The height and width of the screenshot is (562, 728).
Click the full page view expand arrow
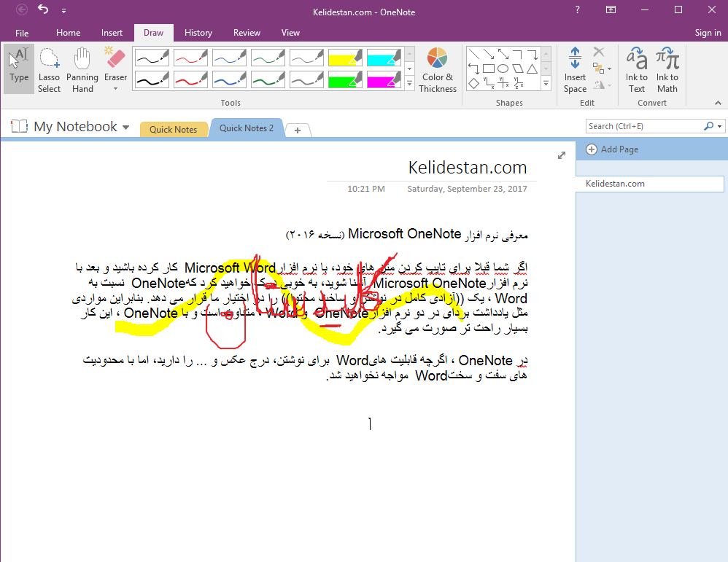562,155
